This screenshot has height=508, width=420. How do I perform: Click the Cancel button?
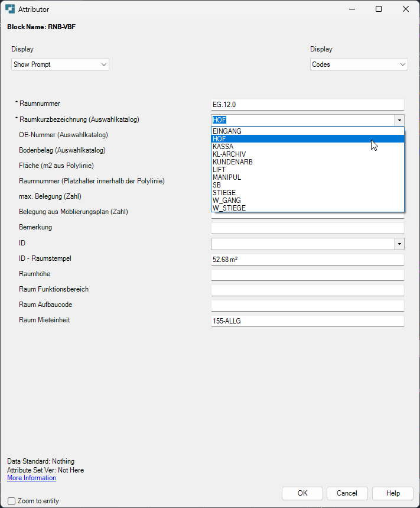[347, 493]
